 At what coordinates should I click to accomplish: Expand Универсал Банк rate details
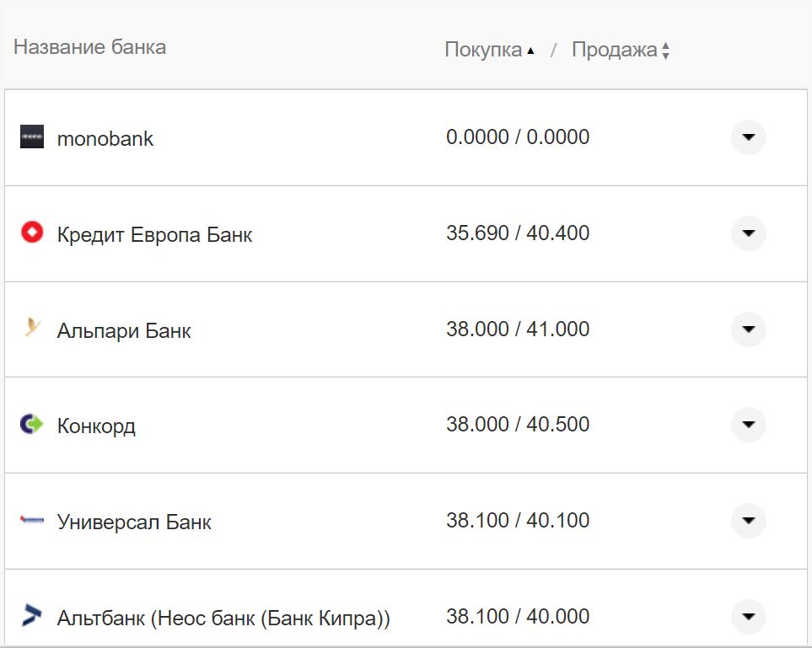click(x=748, y=521)
